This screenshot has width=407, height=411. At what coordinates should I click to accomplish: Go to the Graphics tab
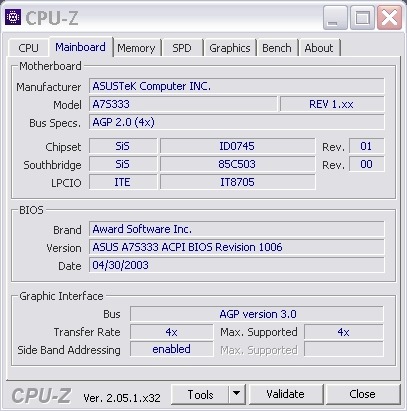click(230, 48)
